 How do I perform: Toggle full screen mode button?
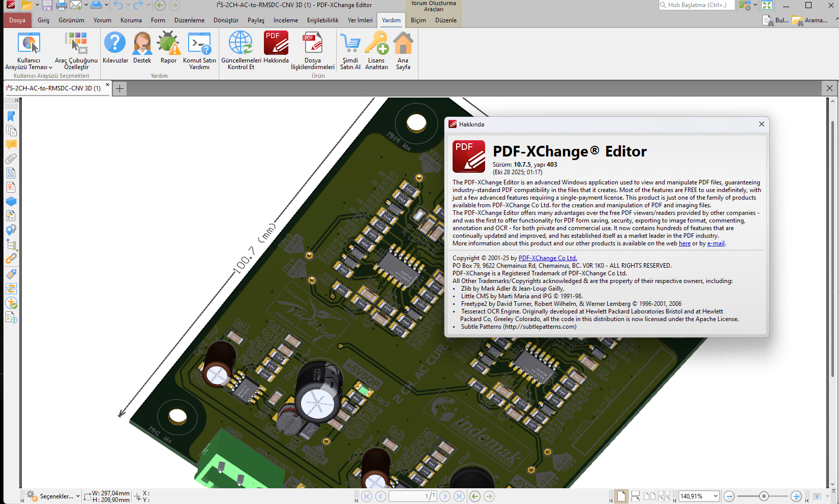[x=767, y=6]
